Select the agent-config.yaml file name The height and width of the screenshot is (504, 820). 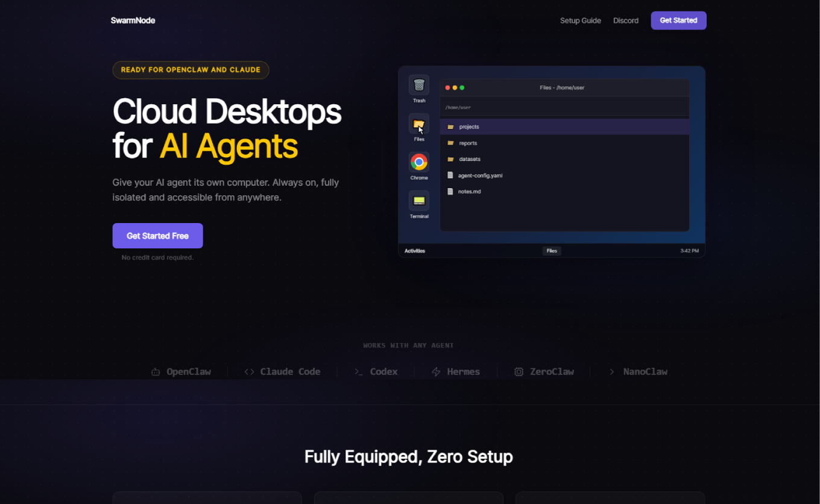click(x=480, y=175)
